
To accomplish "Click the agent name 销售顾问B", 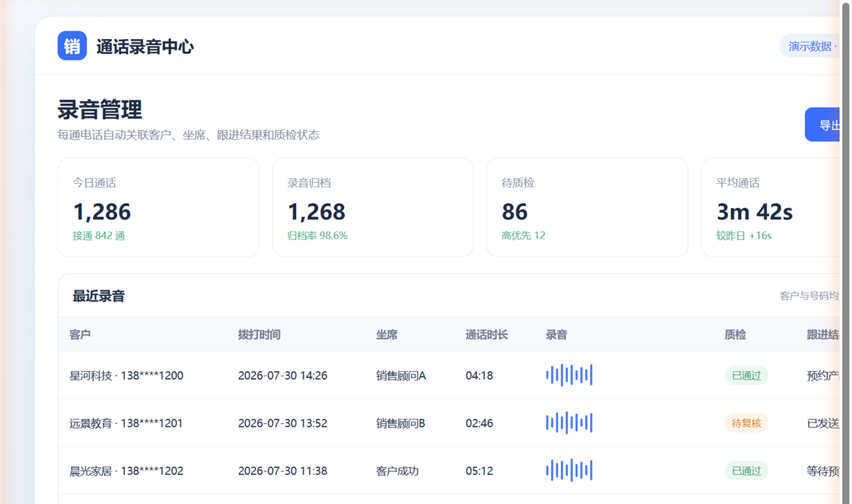I will 400,423.
